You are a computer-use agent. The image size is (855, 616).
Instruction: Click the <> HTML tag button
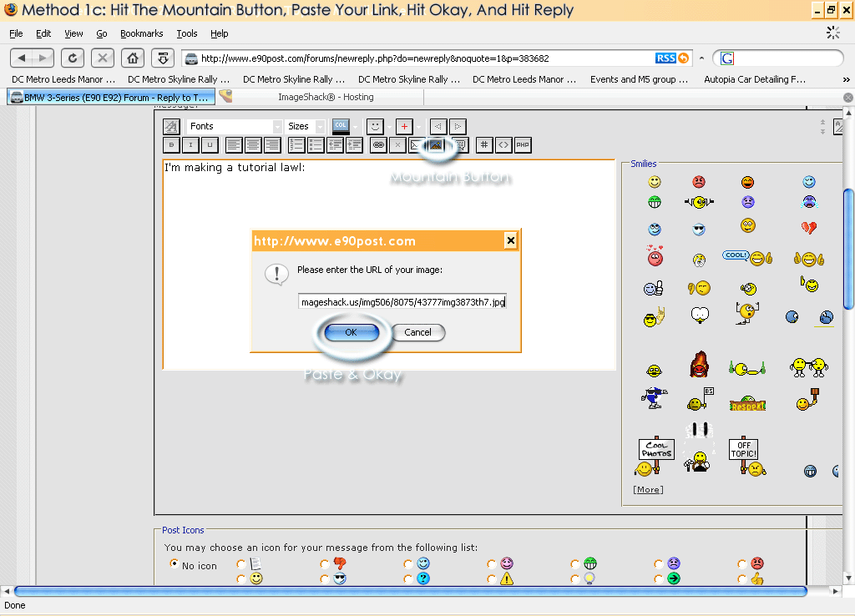(503, 145)
